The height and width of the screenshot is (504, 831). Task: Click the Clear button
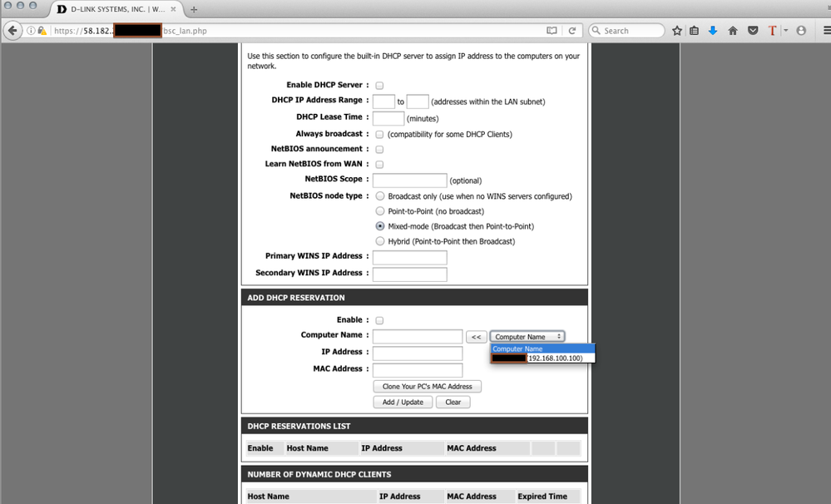click(x=453, y=403)
